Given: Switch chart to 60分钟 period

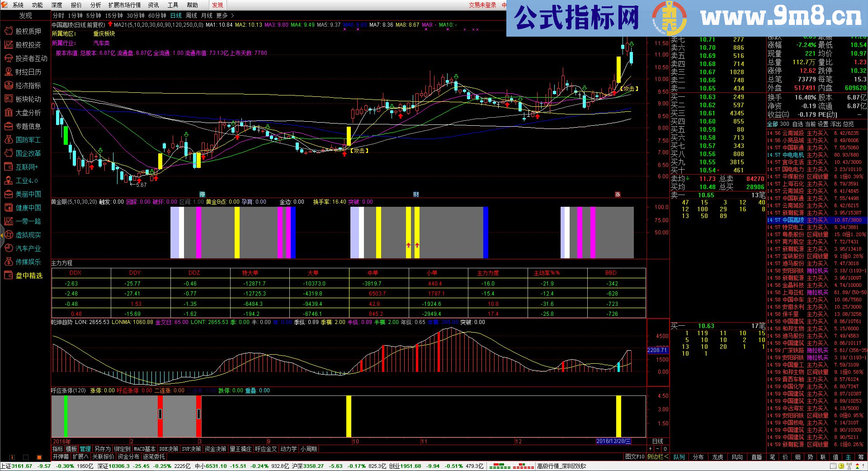Looking at the screenshot, I should coord(157,15).
